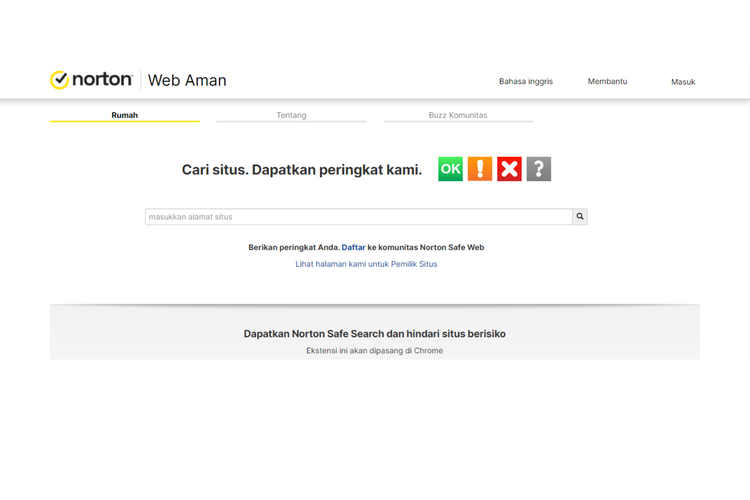Click Ekstensi ini akan dipasang di Chrome text

[x=374, y=351]
